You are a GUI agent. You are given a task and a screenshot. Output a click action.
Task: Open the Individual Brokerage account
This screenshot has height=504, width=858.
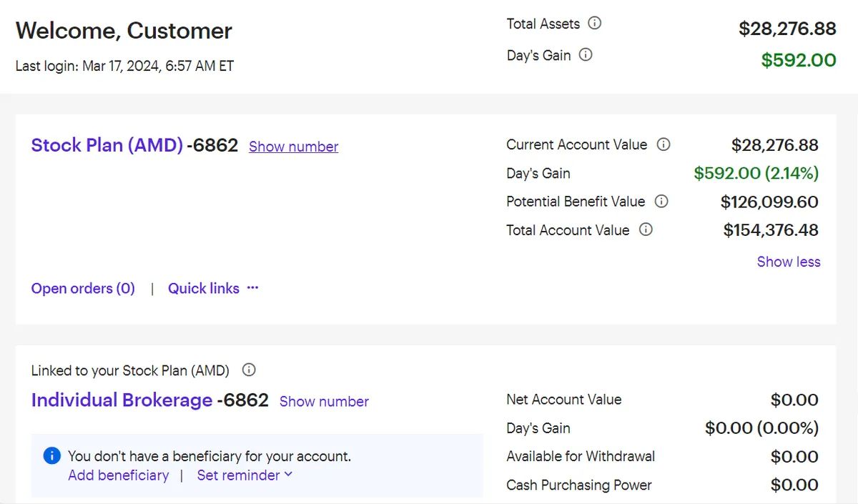click(x=122, y=400)
